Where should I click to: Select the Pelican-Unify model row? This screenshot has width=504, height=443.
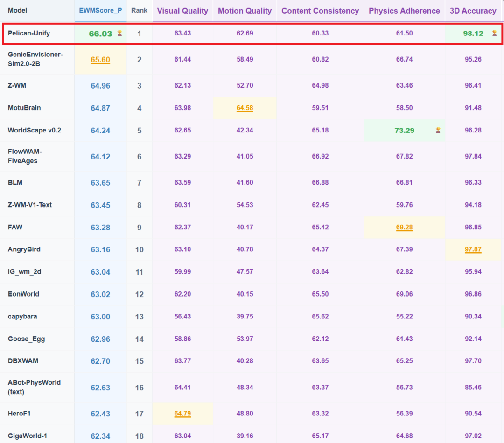click(252, 34)
